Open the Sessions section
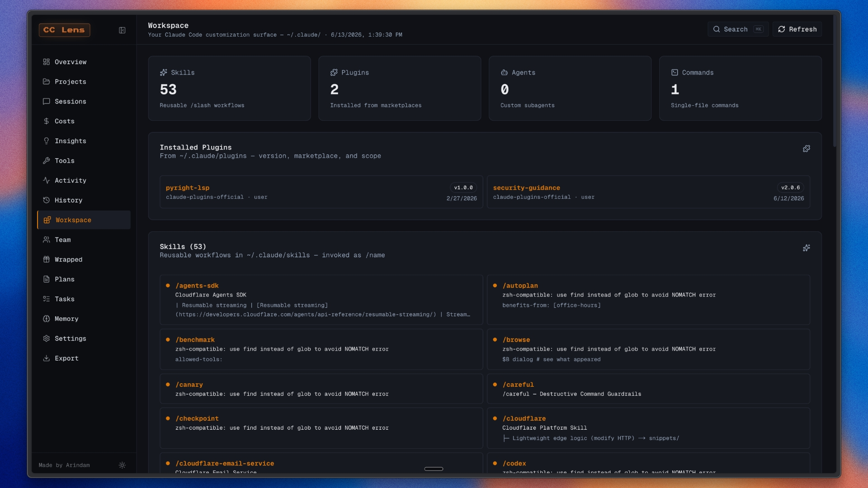Viewport: 868px width, 488px height. tap(84, 102)
